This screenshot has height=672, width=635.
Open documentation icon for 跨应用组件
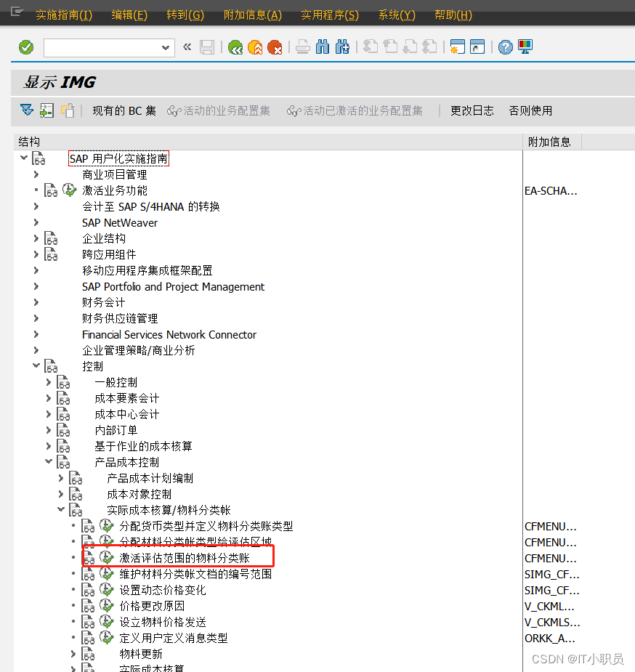[51, 254]
